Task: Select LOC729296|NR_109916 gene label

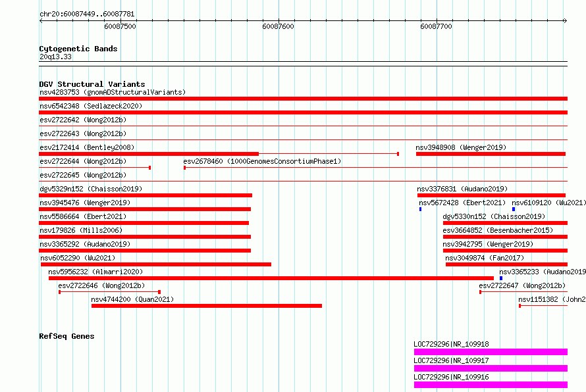Action: click(451, 377)
